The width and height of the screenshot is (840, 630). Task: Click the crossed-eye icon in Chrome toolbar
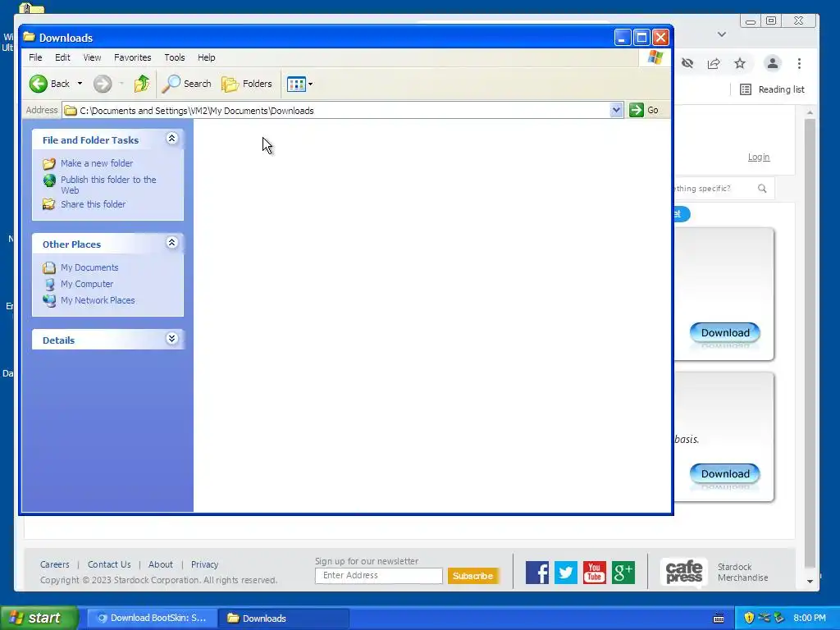pyautogui.click(x=687, y=64)
